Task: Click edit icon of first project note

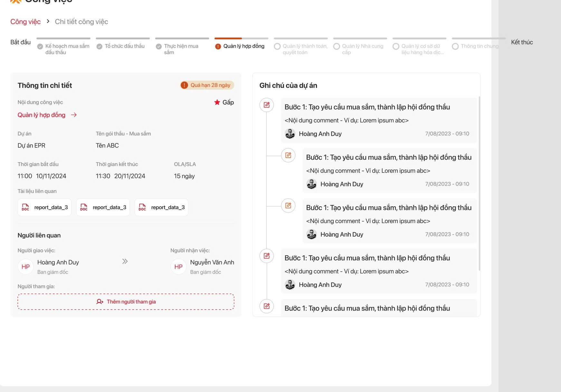Action: (x=267, y=105)
